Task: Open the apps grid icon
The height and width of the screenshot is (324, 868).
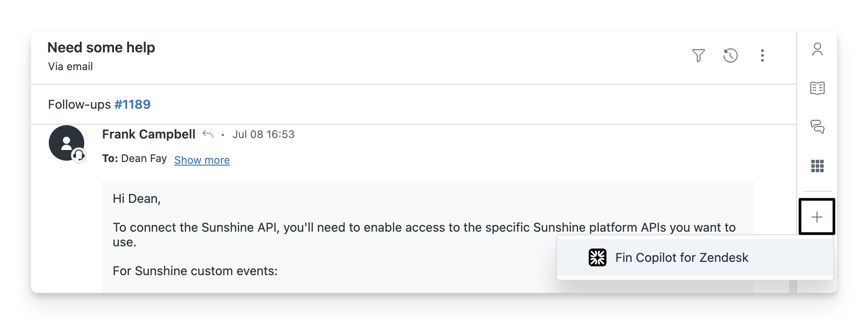Action: (x=817, y=166)
